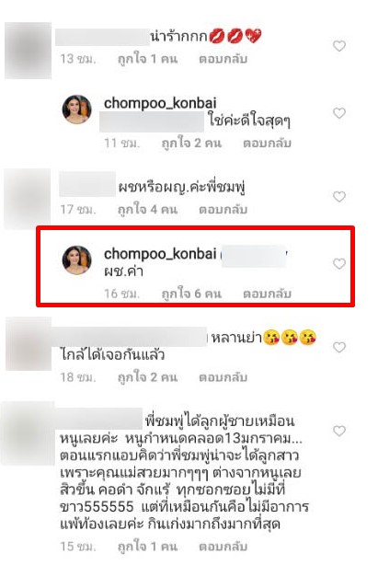Viewport: 378px width, 588px height.
Task: Like the ผชหรือผญ.ค่ะพี่ชมพู่ comment
Action: pos(339,197)
